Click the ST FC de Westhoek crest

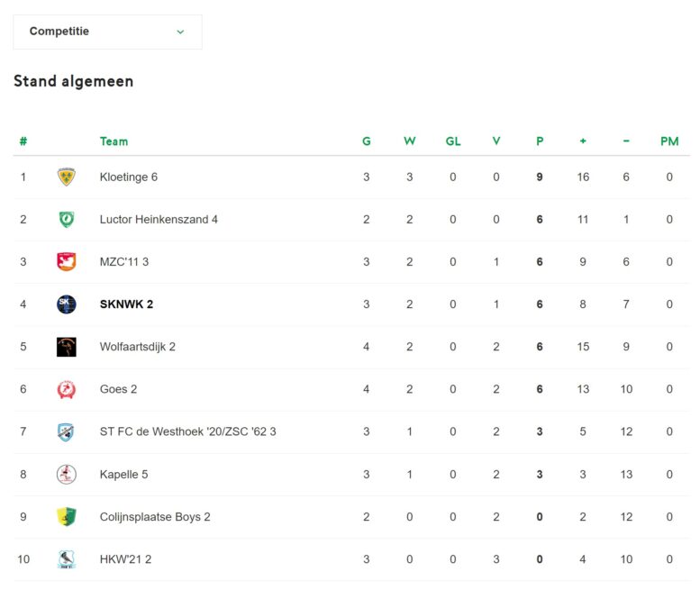pos(67,431)
